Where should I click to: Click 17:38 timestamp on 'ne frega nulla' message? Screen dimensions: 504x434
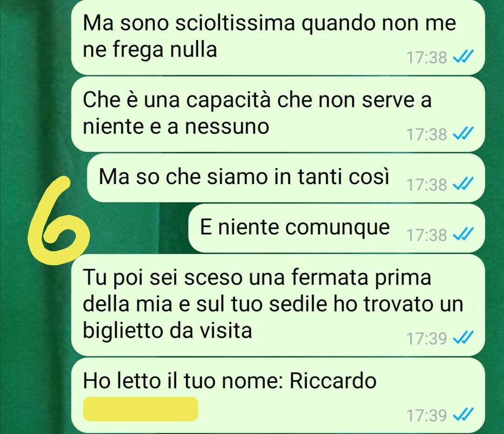[x=427, y=58]
